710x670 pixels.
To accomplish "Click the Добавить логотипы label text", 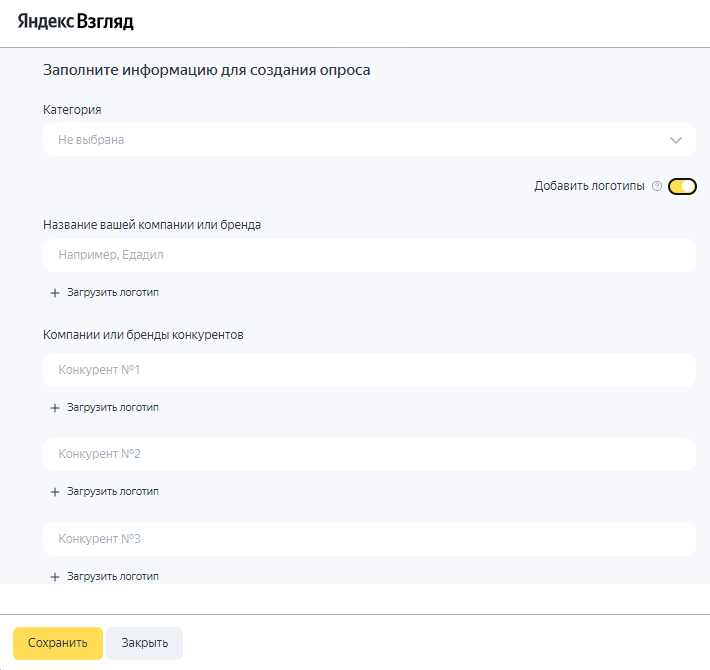I will (589, 187).
